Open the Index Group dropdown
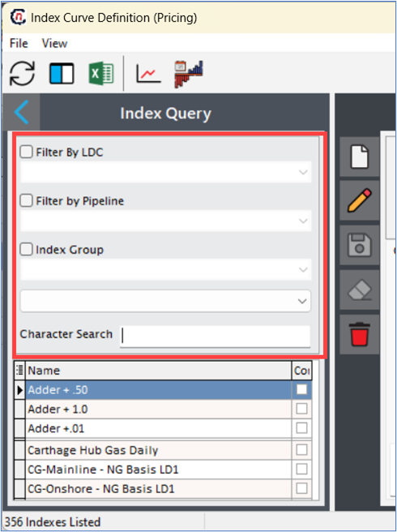397x532 pixels. click(166, 270)
